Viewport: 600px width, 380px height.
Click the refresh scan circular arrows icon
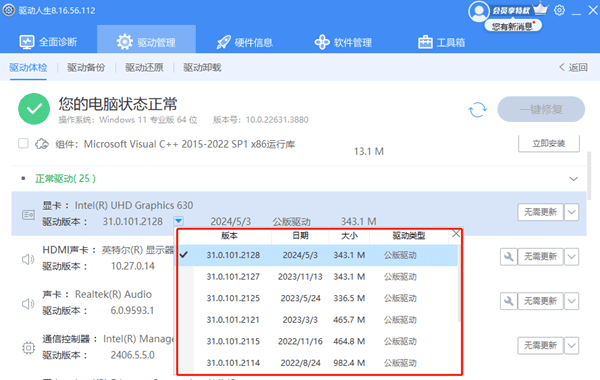point(478,110)
